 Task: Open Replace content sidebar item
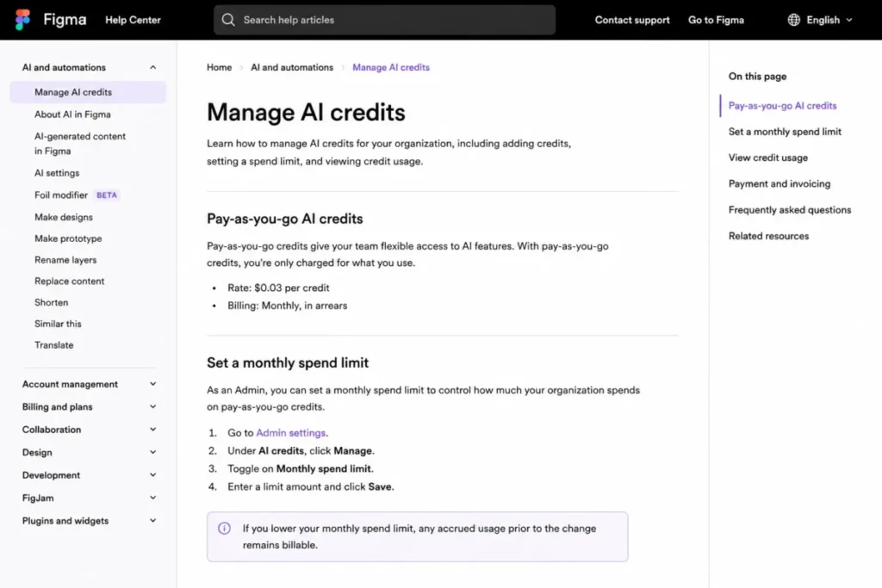tap(69, 281)
